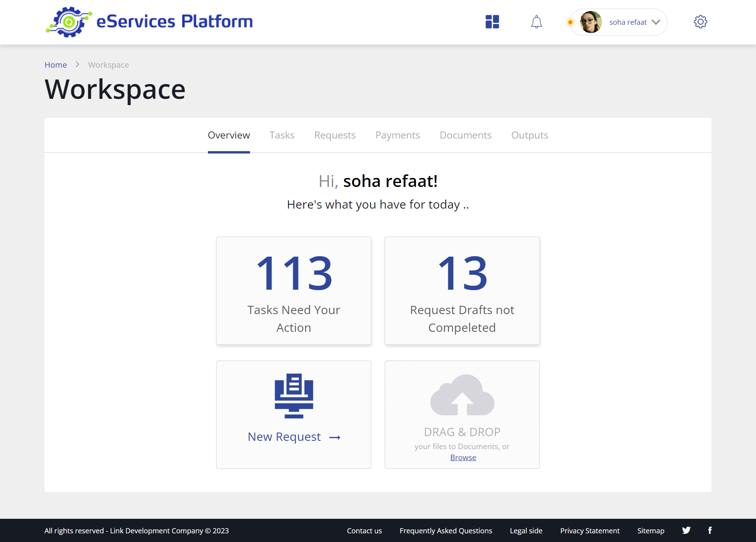Open the Outputs tab
Image resolution: width=756 pixels, height=542 pixels.
tap(529, 135)
